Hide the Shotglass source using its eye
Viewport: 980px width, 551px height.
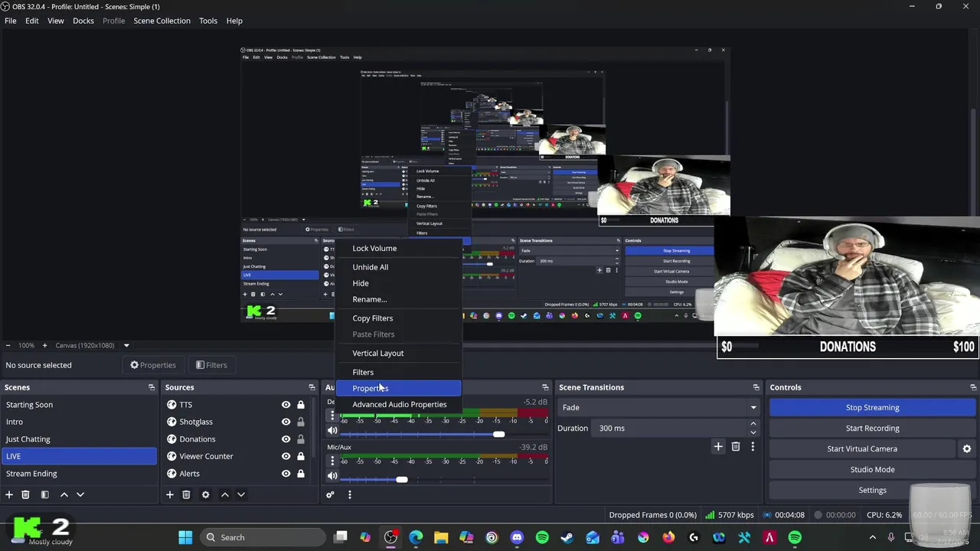pyautogui.click(x=286, y=422)
